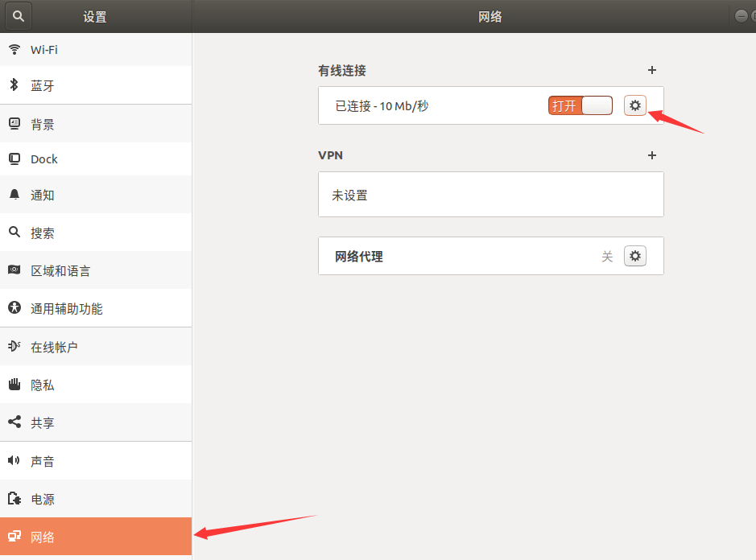Screen dimensions: 756x560
Task: Add a wired connection with plus button
Action: [x=652, y=70]
